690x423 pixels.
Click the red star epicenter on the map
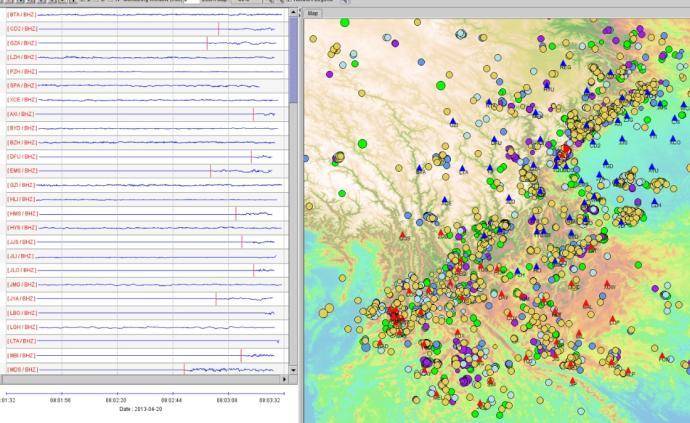click(x=565, y=150)
